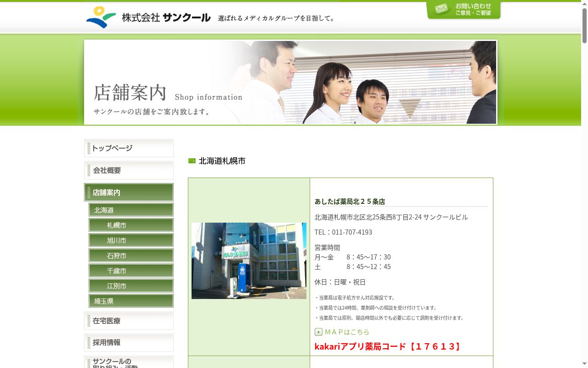588x368 pixels.
Task: Click the green arrow icon beside ＭＡＰはこちら
Action: (x=318, y=332)
